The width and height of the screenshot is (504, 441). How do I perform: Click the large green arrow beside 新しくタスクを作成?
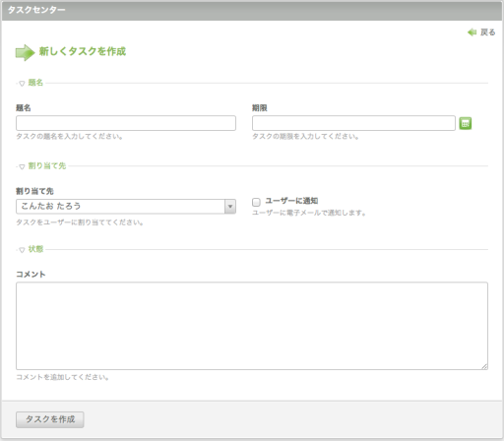click(x=25, y=52)
